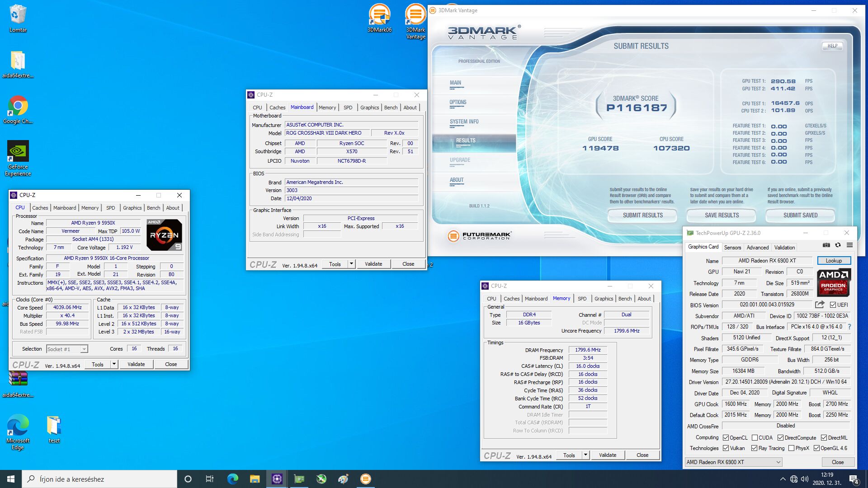Toggle the UEFI checkbox in GPU-Z

point(833,305)
